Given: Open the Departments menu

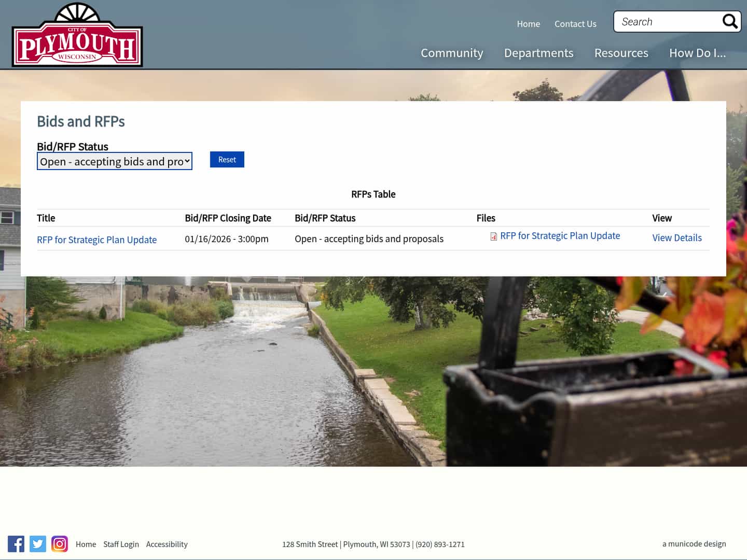Looking at the screenshot, I should pyautogui.click(x=538, y=53).
